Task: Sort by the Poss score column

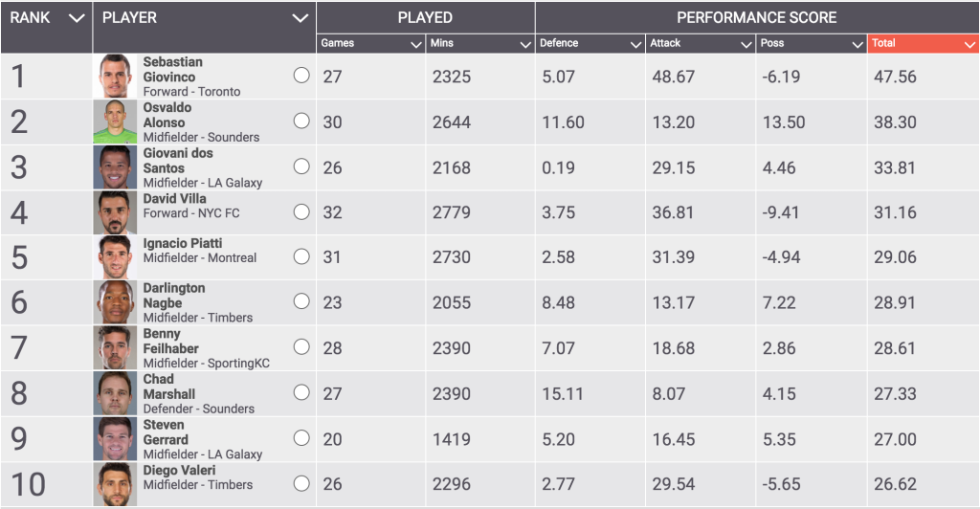Action: (812, 43)
